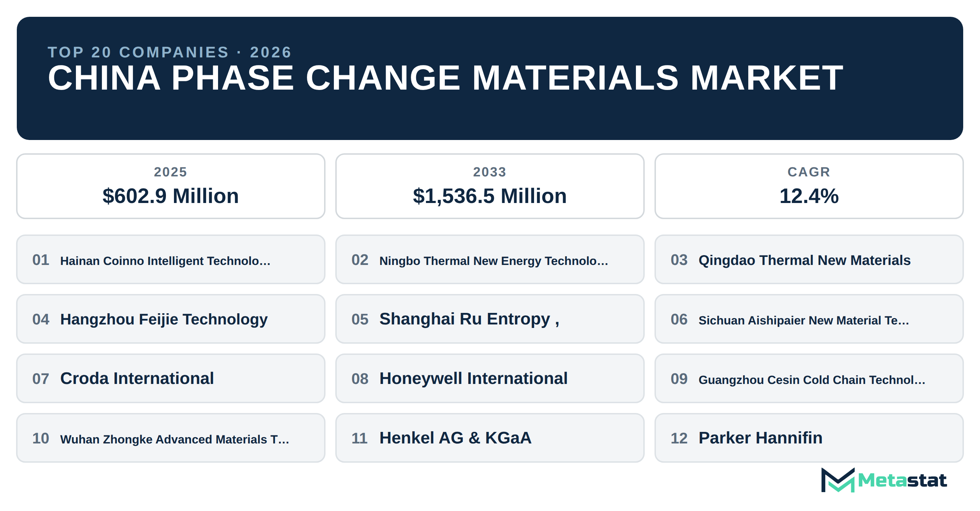Open the Ningbo Thermal New Energy card
This screenshot has height=511, width=980.
490,259
